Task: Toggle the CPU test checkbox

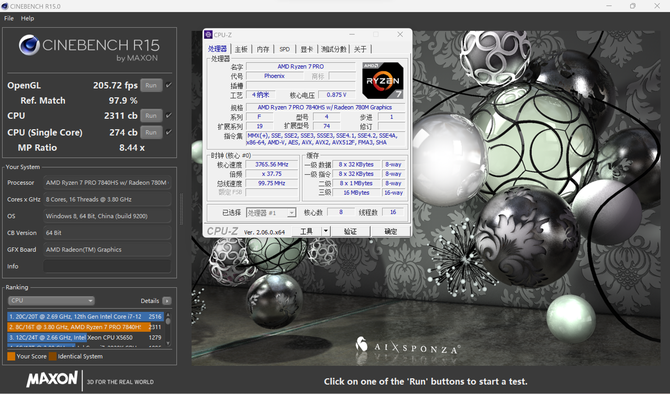Action: pos(169,115)
